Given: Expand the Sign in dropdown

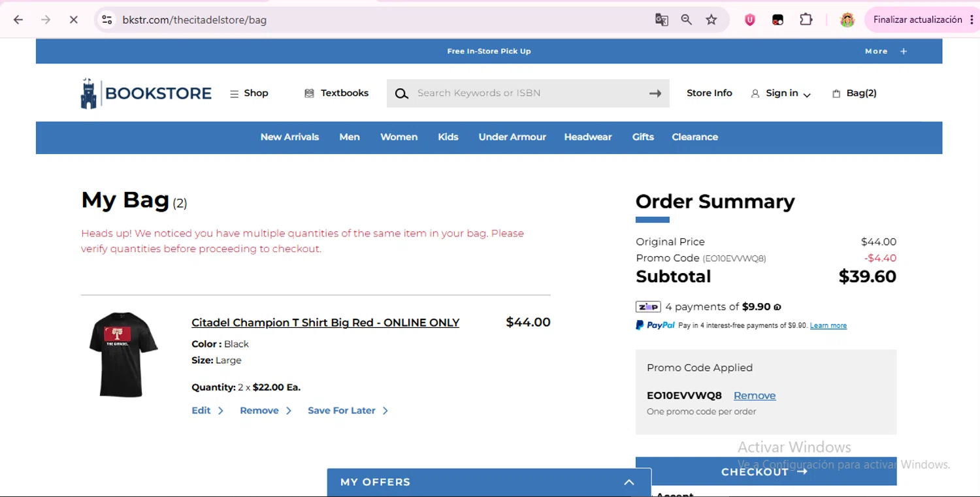Looking at the screenshot, I should (781, 93).
